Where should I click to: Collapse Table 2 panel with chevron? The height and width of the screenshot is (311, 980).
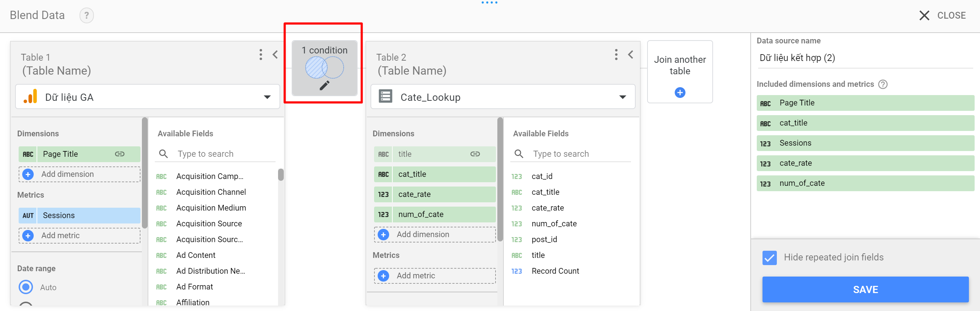click(630, 55)
